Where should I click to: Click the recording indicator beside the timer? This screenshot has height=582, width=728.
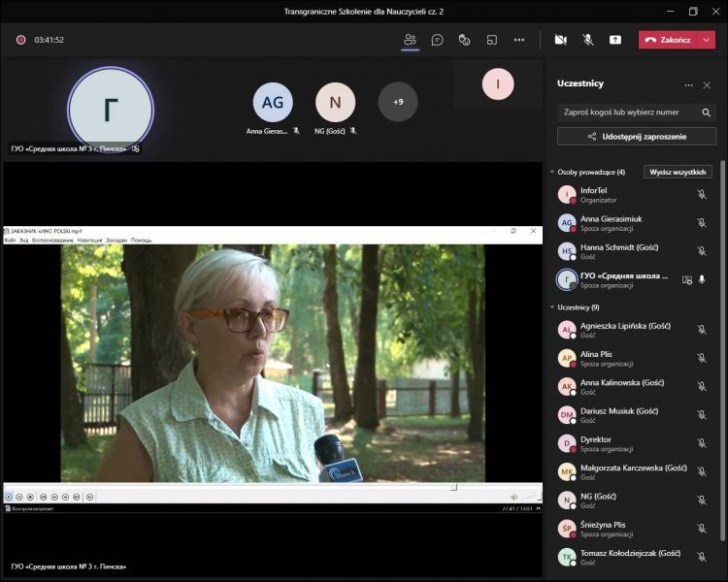(x=20, y=40)
